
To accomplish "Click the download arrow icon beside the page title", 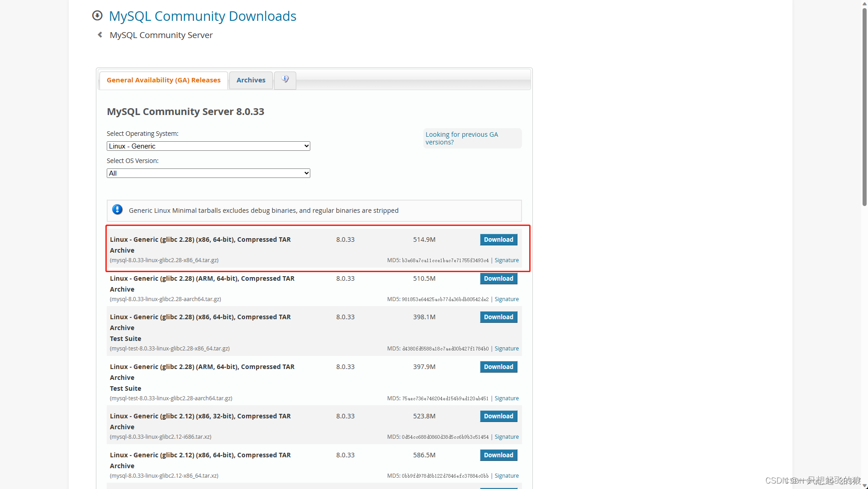I will 97,15.
